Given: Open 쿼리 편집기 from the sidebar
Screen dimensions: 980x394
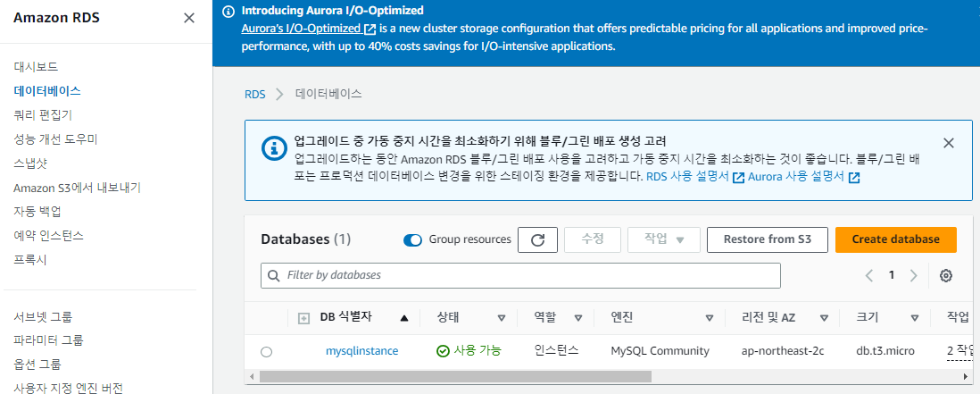Looking at the screenshot, I should pyautogui.click(x=43, y=115).
